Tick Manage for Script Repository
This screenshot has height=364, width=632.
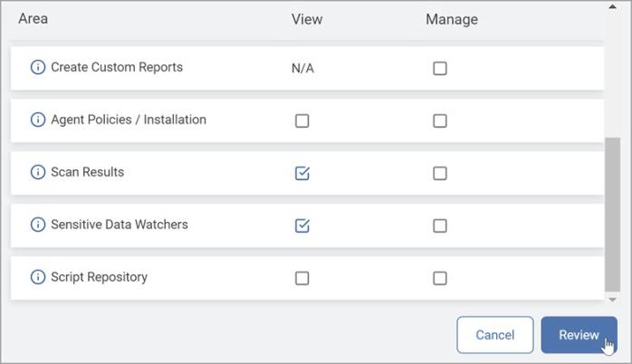point(439,278)
